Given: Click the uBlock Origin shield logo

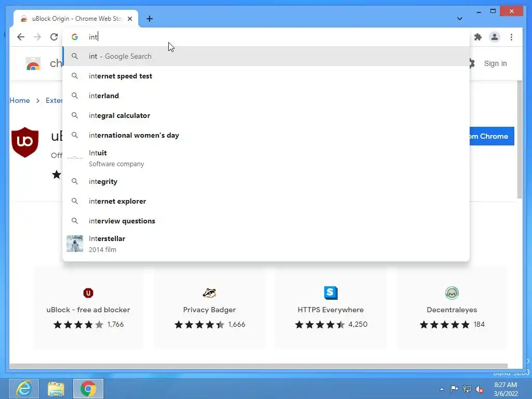Looking at the screenshot, I should coord(25,142).
